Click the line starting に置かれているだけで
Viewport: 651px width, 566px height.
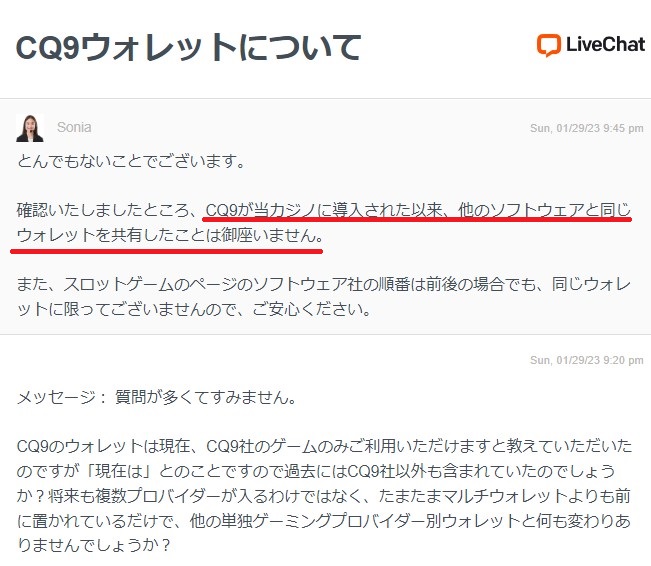click(324, 521)
